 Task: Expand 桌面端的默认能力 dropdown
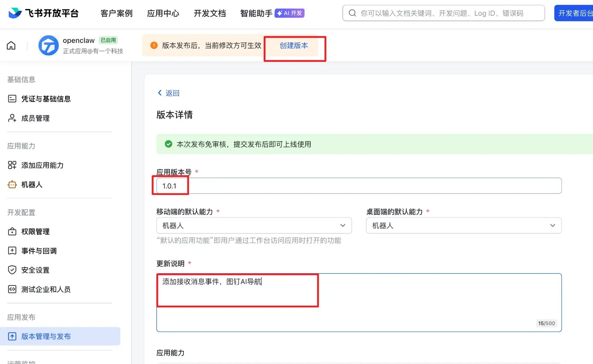click(x=464, y=226)
